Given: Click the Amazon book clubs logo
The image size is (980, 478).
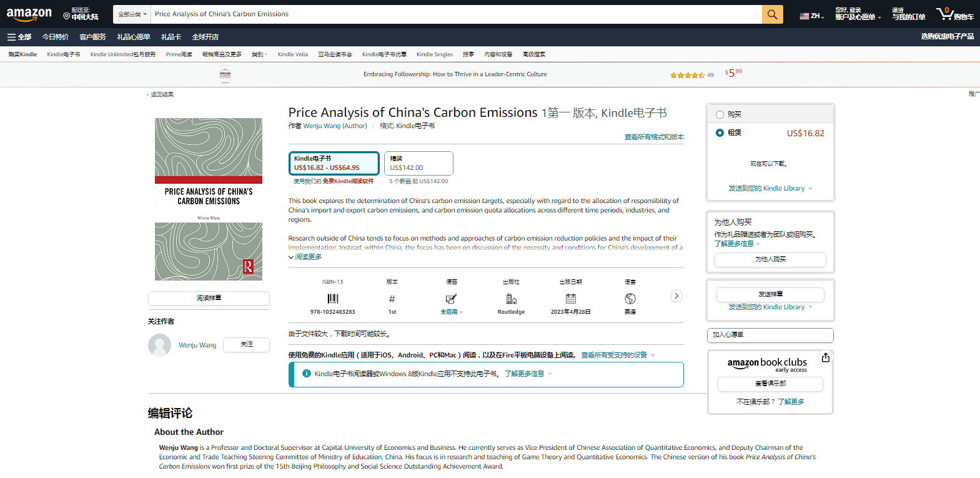Looking at the screenshot, I should click(x=767, y=364).
